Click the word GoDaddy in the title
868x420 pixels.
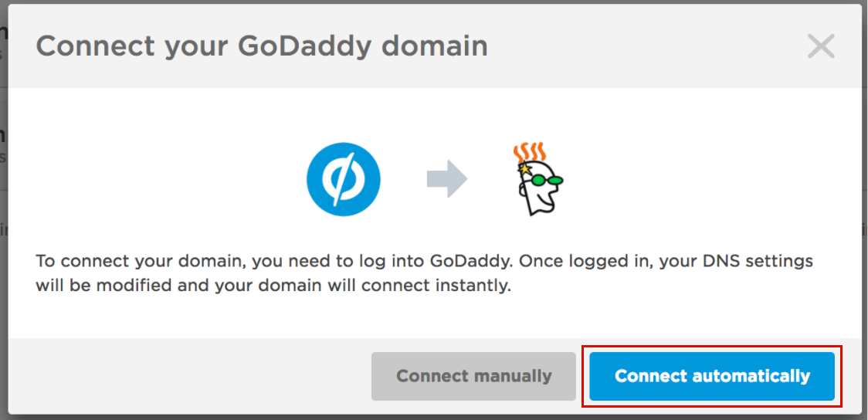pyautogui.click(x=304, y=48)
